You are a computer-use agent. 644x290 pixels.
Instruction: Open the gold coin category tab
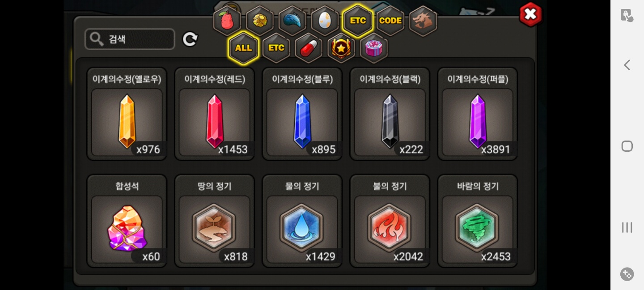click(x=260, y=21)
